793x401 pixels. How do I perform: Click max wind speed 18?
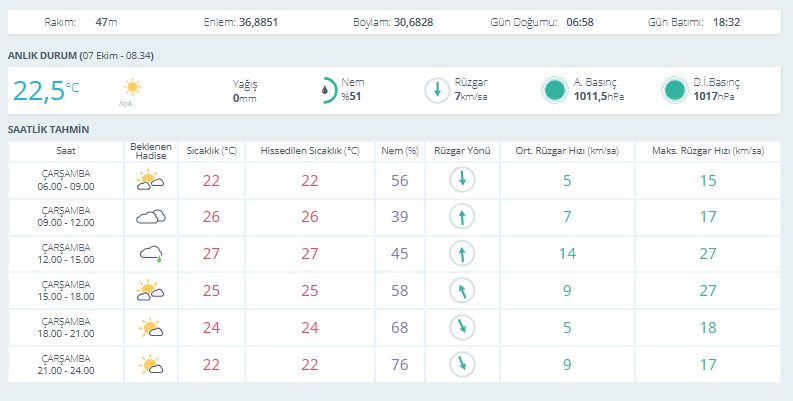coord(708,328)
